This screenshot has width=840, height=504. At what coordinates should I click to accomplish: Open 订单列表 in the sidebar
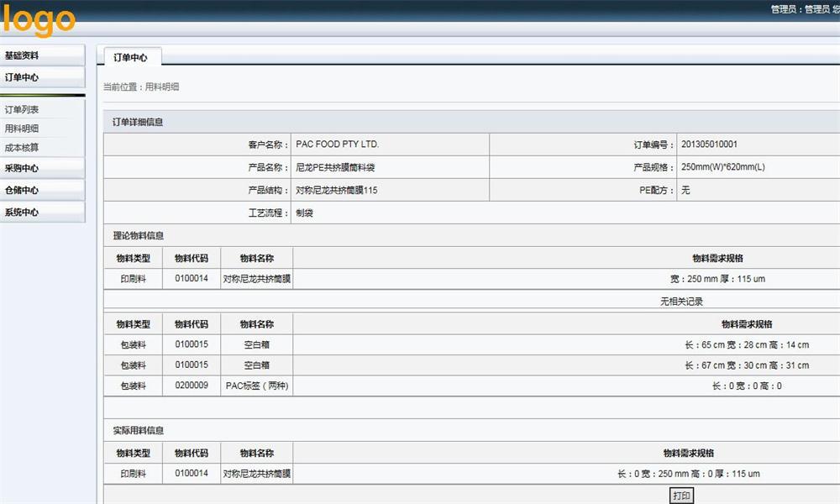click(x=22, y=110)
